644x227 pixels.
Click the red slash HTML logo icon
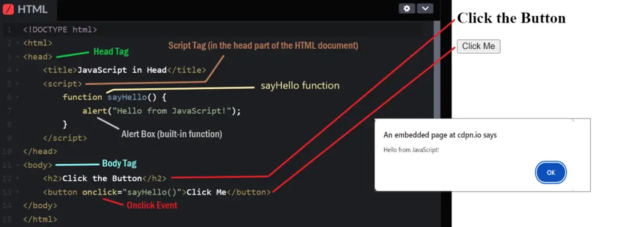click(8, 9)
